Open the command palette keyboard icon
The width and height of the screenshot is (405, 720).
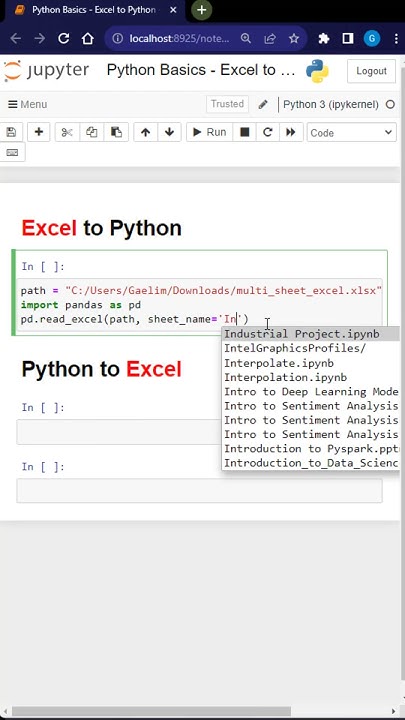12,152
